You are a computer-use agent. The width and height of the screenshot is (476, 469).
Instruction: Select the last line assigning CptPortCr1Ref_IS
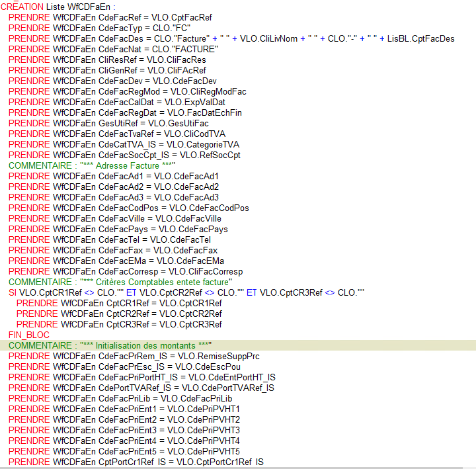tap(136, 462)
